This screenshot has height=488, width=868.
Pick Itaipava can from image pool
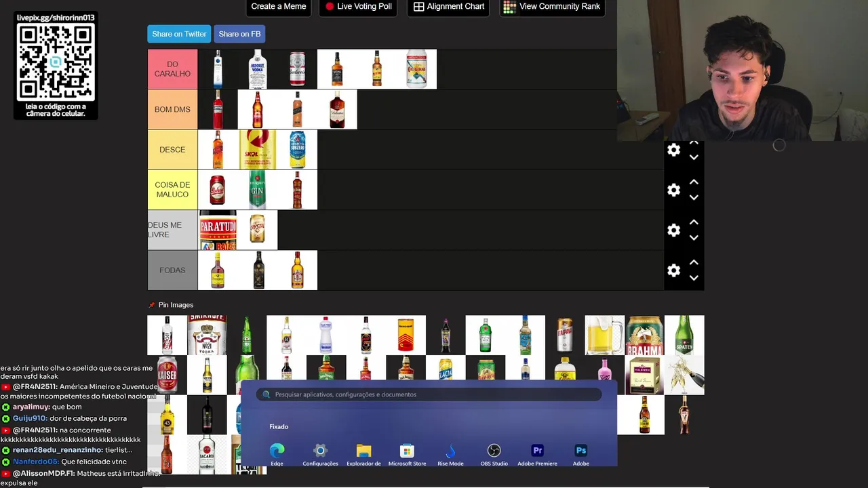tap(564, 335)
